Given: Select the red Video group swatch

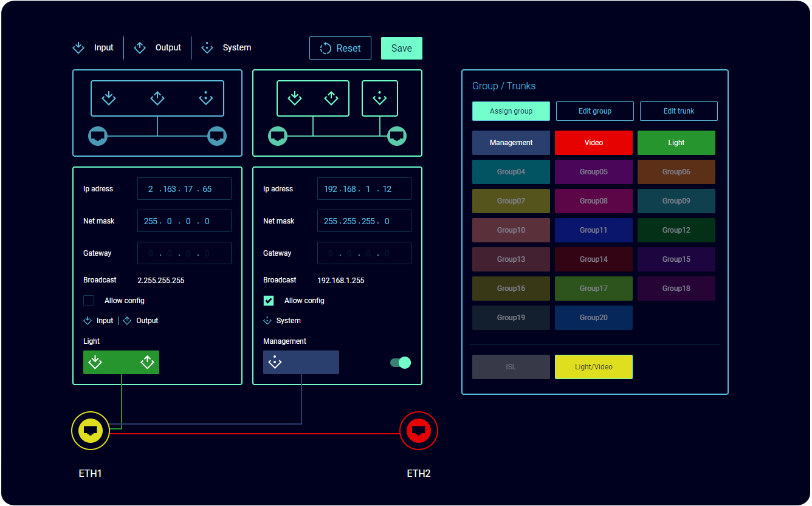Looking at the screenshot, I should [593, 143].
